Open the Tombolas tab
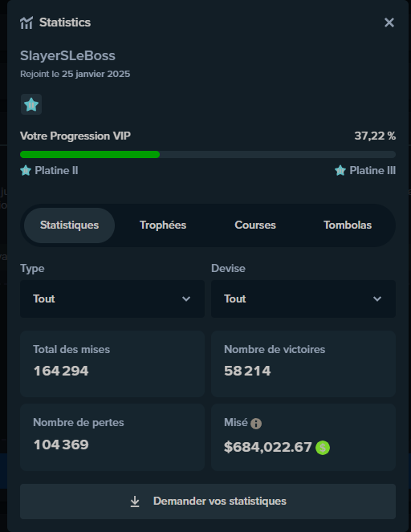The image size is (411, 532). tap(348, 225)
